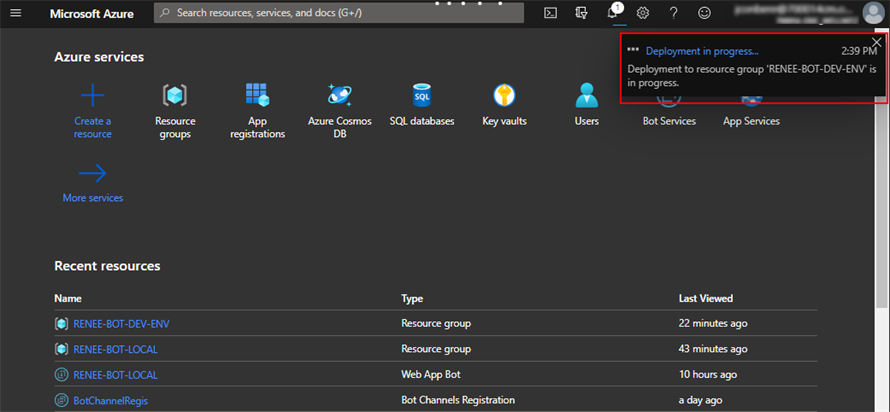Open the Directory and subscription filter

coord(581,13)
